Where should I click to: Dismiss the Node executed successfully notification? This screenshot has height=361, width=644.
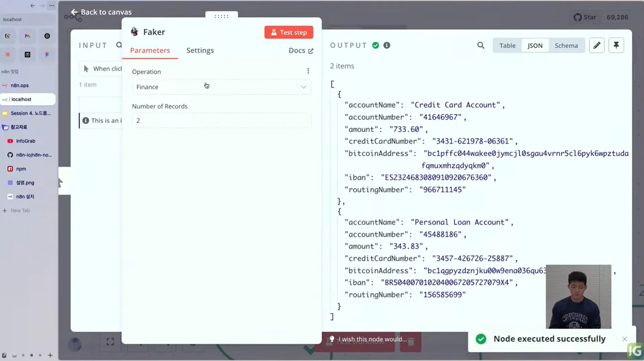(624, 339)
